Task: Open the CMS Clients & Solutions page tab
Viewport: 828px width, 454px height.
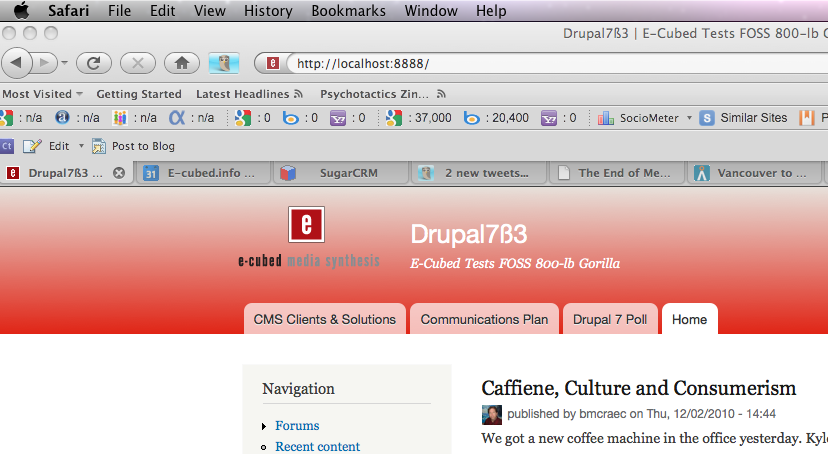Action: pos(325,319)
